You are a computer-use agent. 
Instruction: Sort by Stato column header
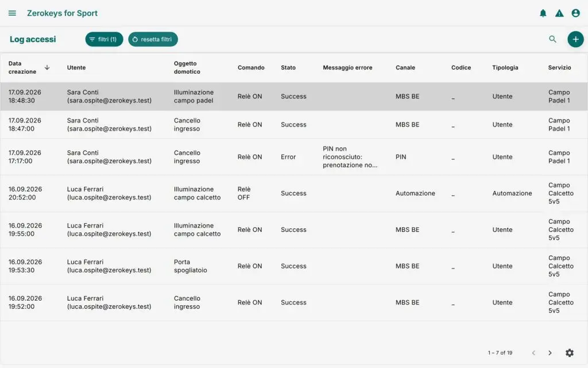(x=288, y=68)
